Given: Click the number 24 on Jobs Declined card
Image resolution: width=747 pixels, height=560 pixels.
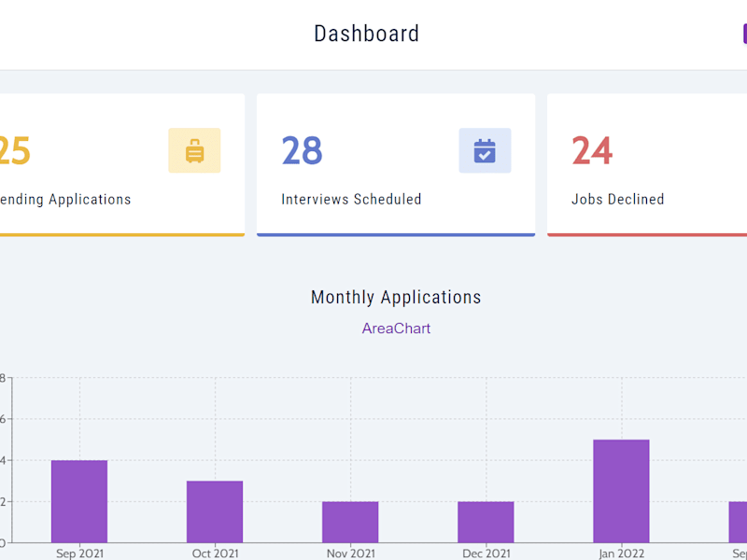Looking at the screenshot, I should [x=592, y=150].
